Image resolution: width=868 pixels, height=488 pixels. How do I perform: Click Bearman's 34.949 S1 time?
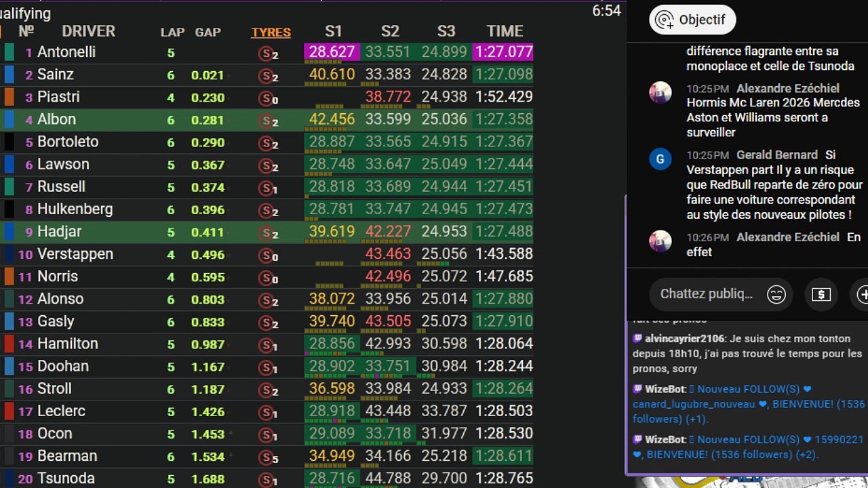click(332, 455)
